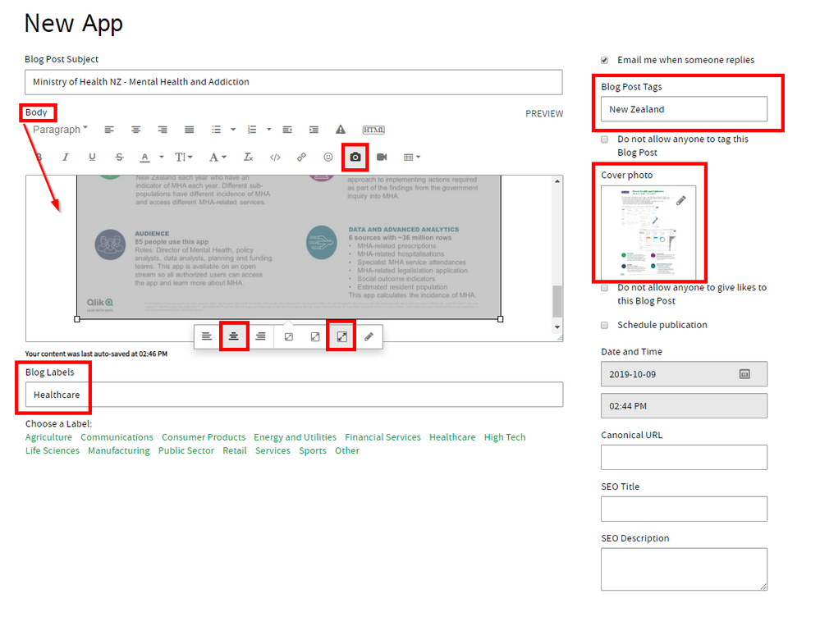Choose the Public Sector label
Screen dimensions: 820x644
(x=186, y=450)
